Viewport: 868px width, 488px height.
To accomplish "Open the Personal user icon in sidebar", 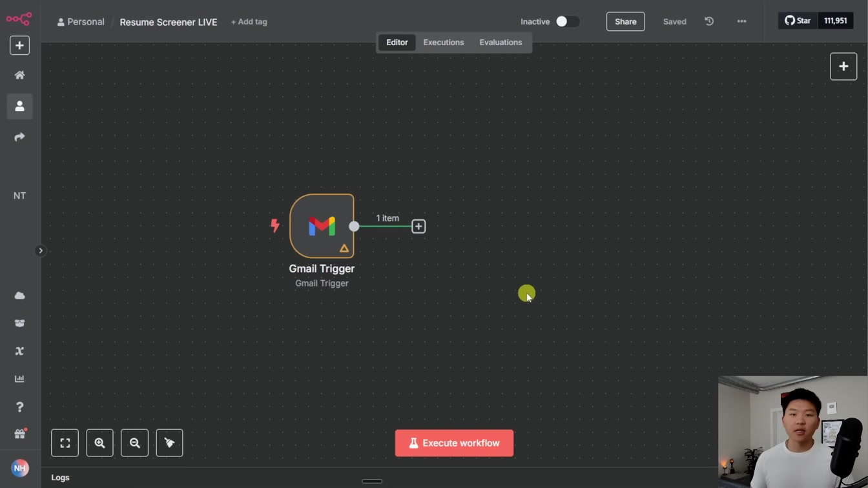I will point(19,106).
